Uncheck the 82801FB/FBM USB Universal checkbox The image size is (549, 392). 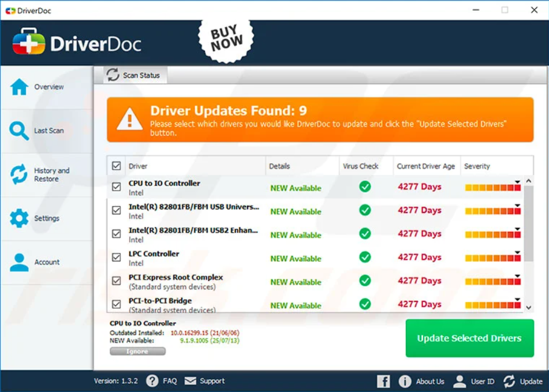click(116, 210)
